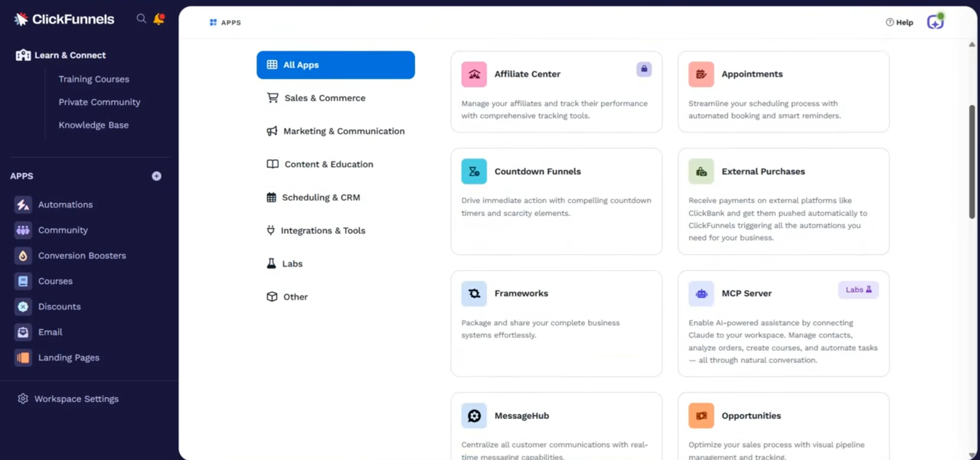Filter by Other category

[336, 297]
